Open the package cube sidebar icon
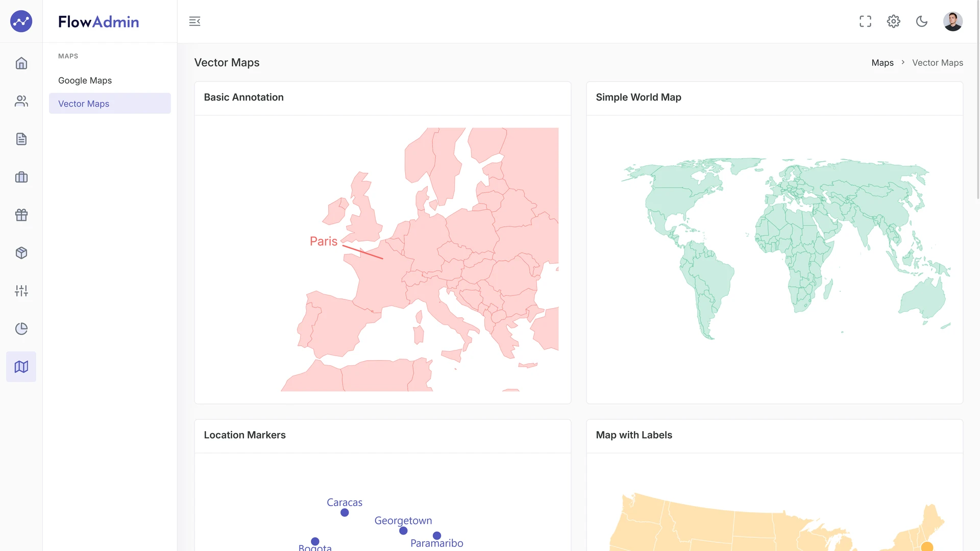The image size is (980, 551). 21,253
